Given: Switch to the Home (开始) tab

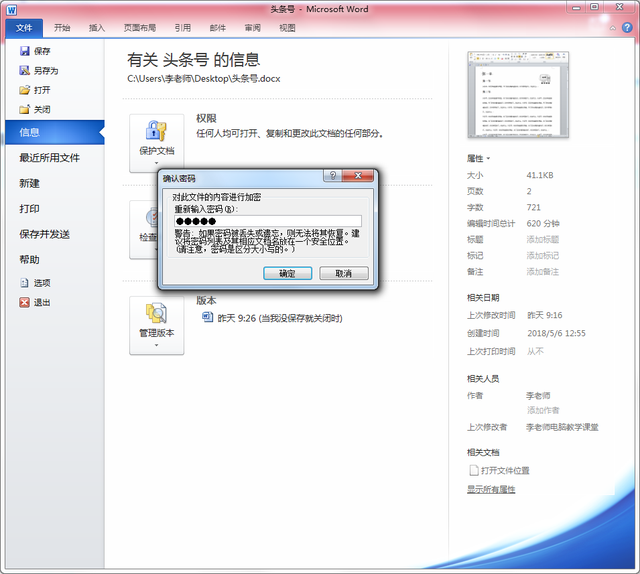Looking at the screenshot, I should [x=62, y=28].
